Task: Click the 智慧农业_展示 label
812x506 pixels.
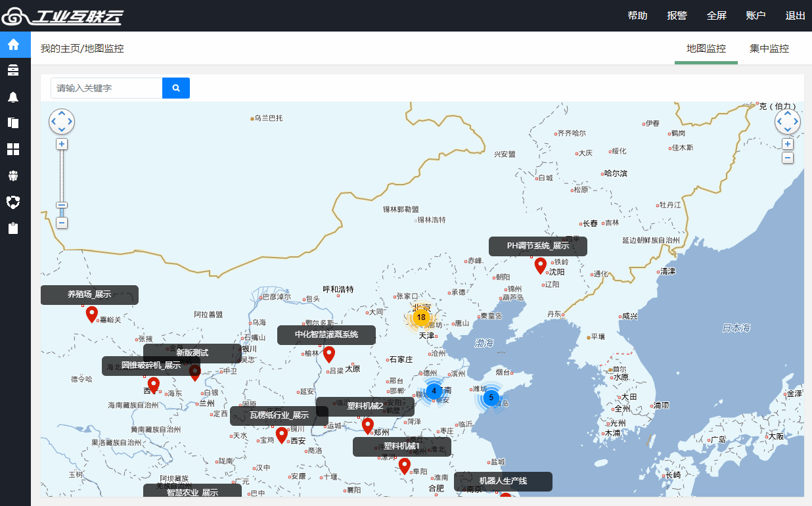Action: (192, 492)
